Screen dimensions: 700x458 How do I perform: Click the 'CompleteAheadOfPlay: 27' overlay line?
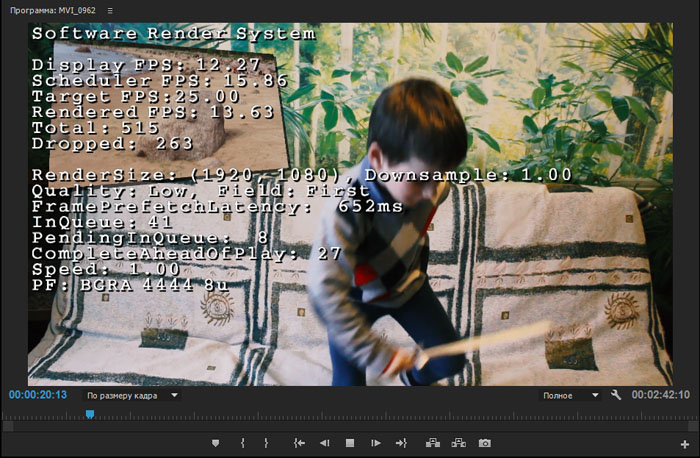[x=186, y=254]
